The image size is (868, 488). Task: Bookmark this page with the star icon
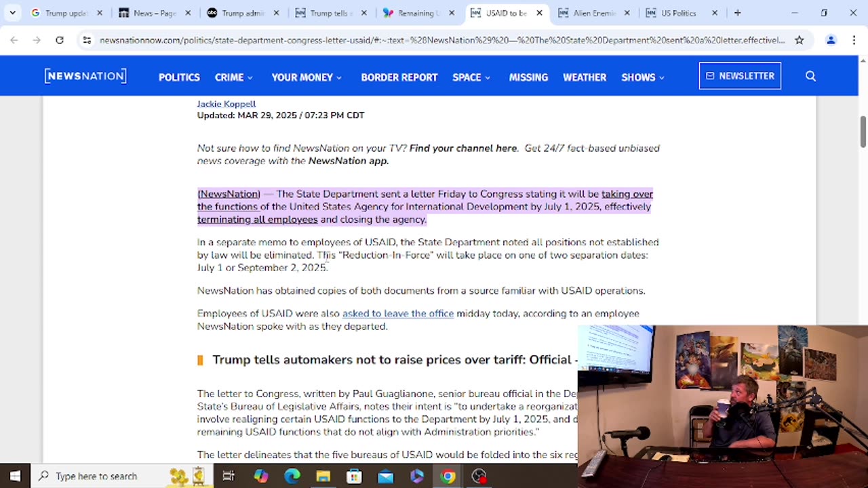[800, 40]
